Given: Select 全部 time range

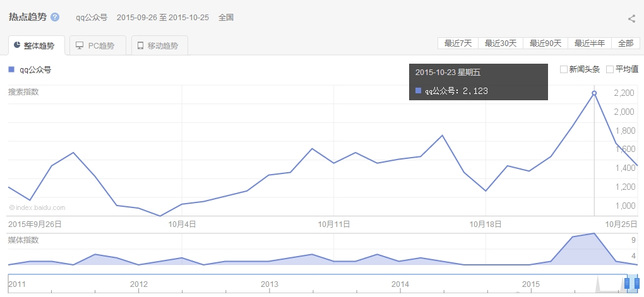Looking at the screenshot, I should 626,43.
